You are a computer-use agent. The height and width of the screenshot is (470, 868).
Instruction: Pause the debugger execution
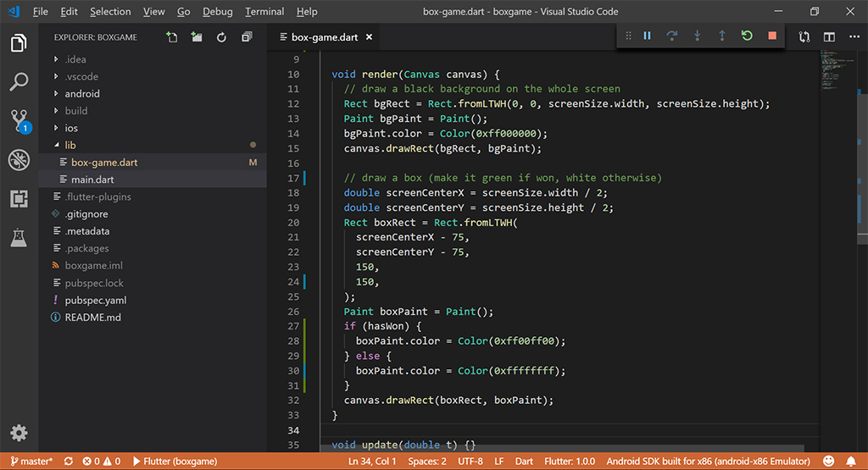coord(647,36)
